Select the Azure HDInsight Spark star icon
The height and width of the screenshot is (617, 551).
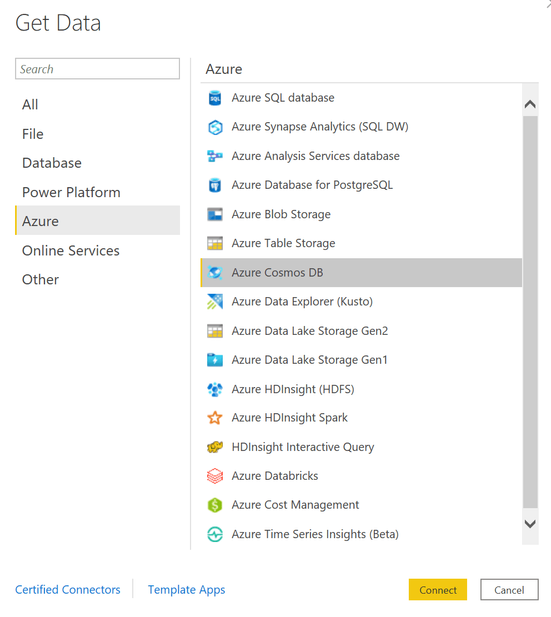pos(215,418)
